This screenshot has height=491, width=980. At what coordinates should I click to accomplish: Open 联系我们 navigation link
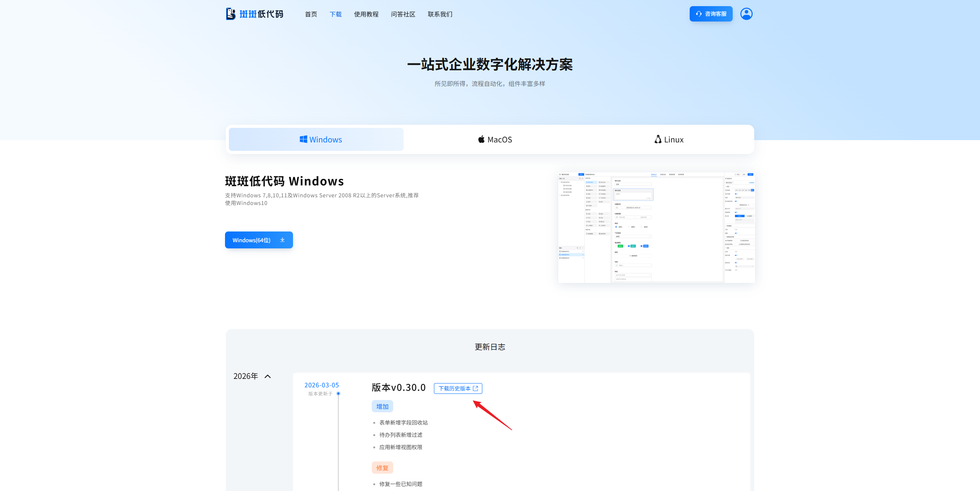pos(440,14)
